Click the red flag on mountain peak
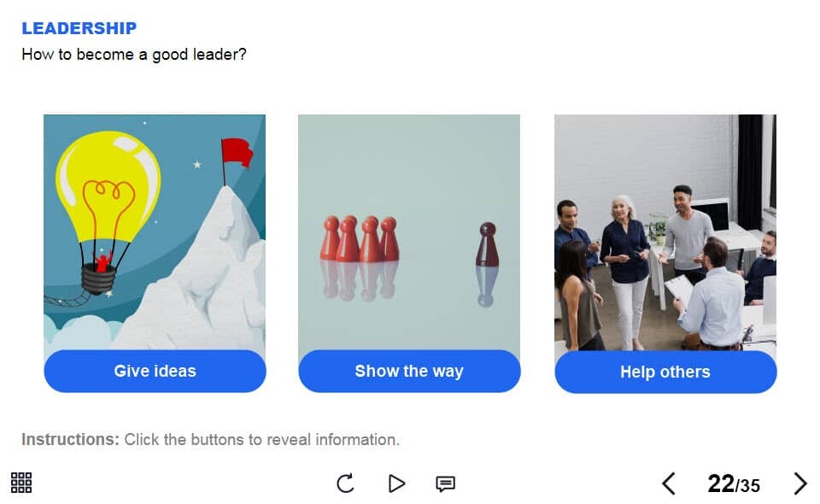 (x=237, y=153)
